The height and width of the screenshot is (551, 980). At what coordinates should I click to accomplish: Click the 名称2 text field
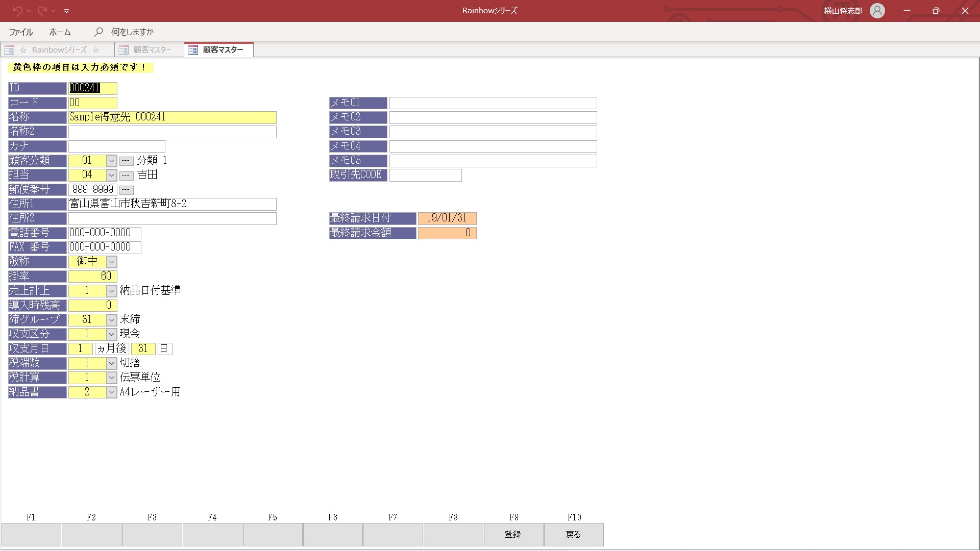[x=172, y=132]
